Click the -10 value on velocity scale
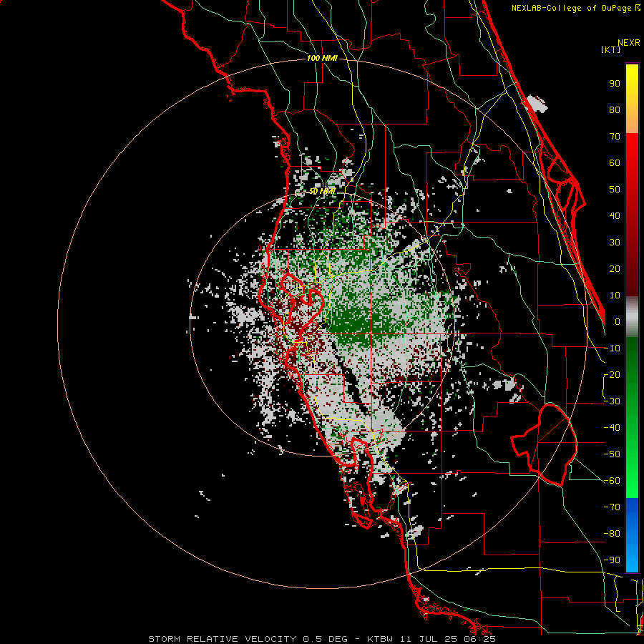 pos(612,348)
